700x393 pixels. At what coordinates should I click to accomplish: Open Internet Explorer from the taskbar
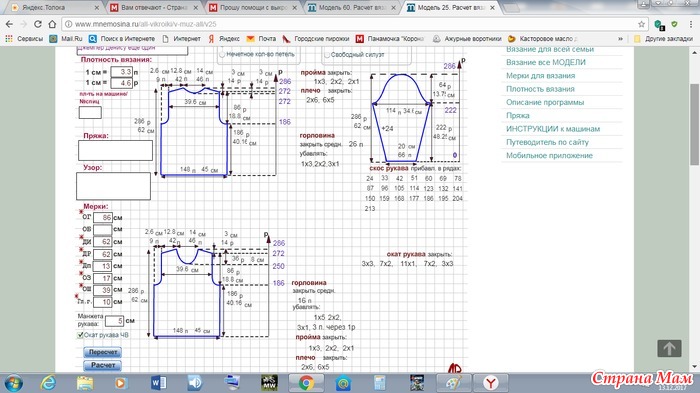tap(49, 383)
